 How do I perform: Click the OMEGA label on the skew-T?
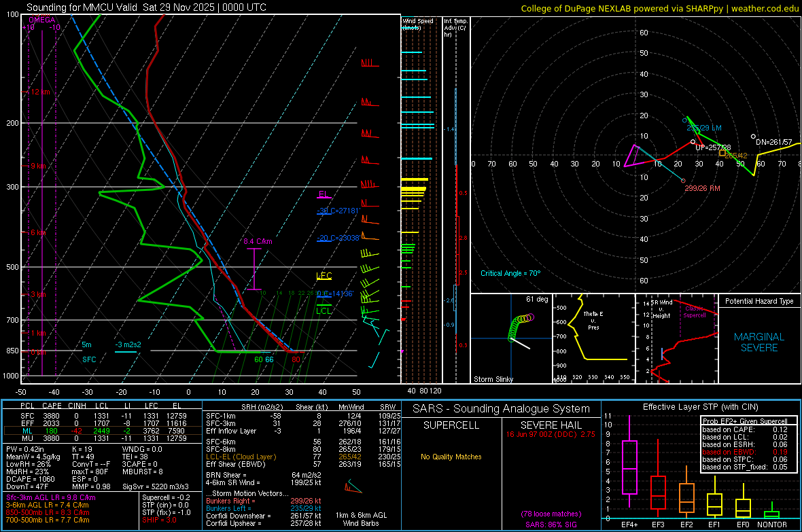click(x=42, y=20)
